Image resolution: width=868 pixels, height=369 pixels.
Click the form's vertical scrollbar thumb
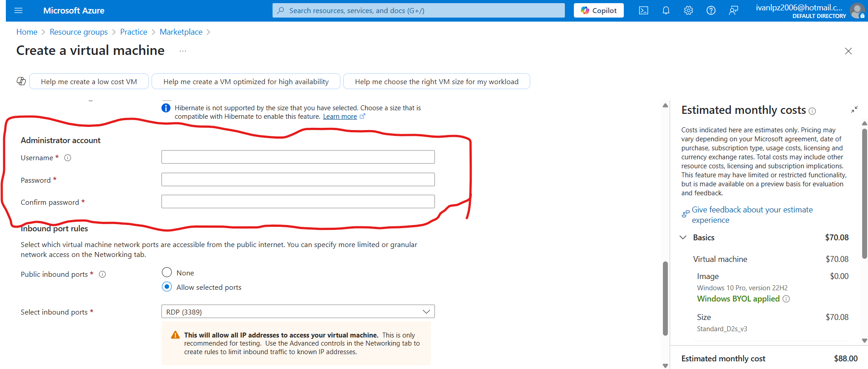click(665, 298)
